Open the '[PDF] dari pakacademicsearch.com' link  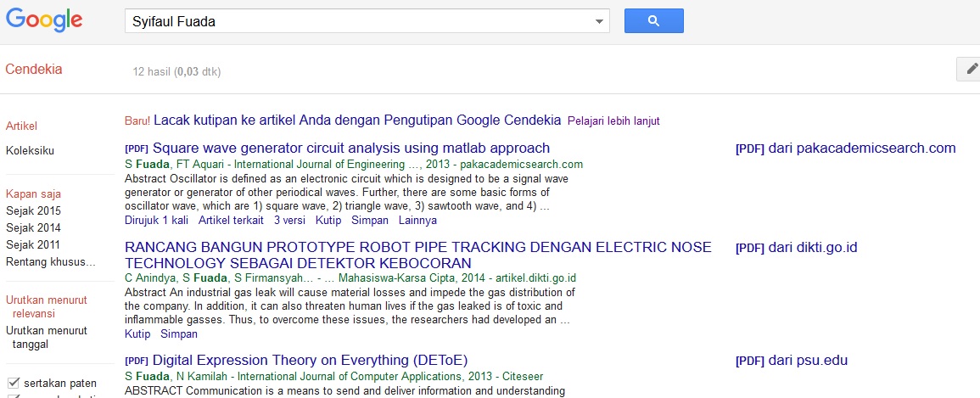(x=845, y=148)
